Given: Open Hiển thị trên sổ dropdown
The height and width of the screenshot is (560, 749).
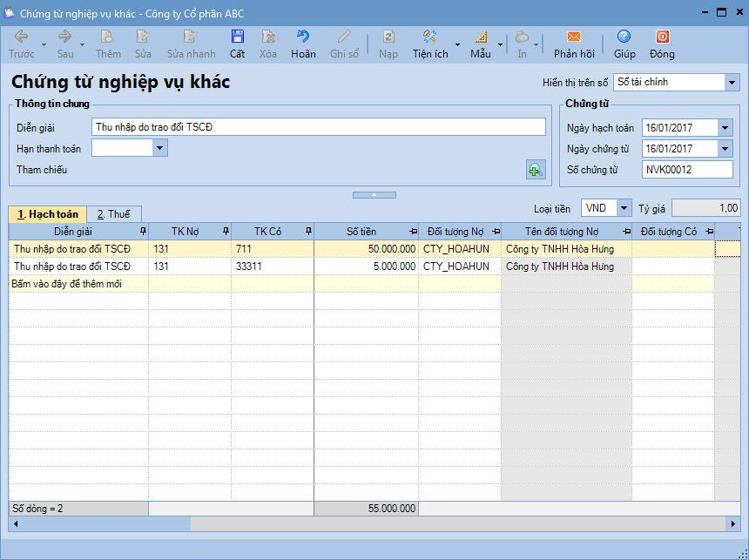Looking at the screenshot, I should [730, 82].
